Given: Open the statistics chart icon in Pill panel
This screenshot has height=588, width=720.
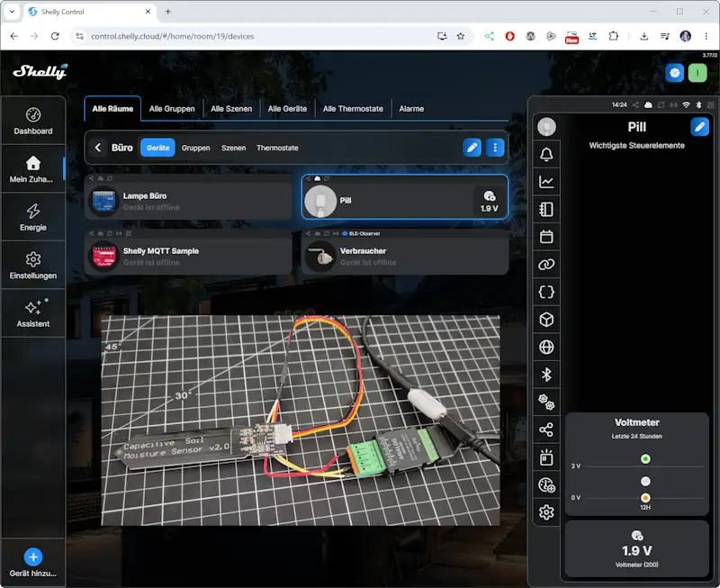Looking at the screenshot, I should point(546,182).
